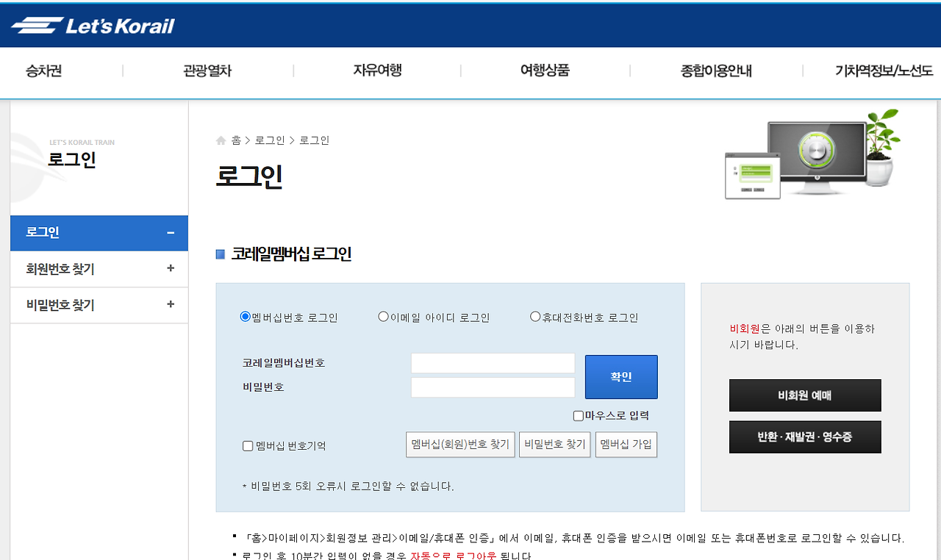The height and width of the screenshot is (560, 941).
Task: Open the 관광열차 menu
Action: pos(207,70)
